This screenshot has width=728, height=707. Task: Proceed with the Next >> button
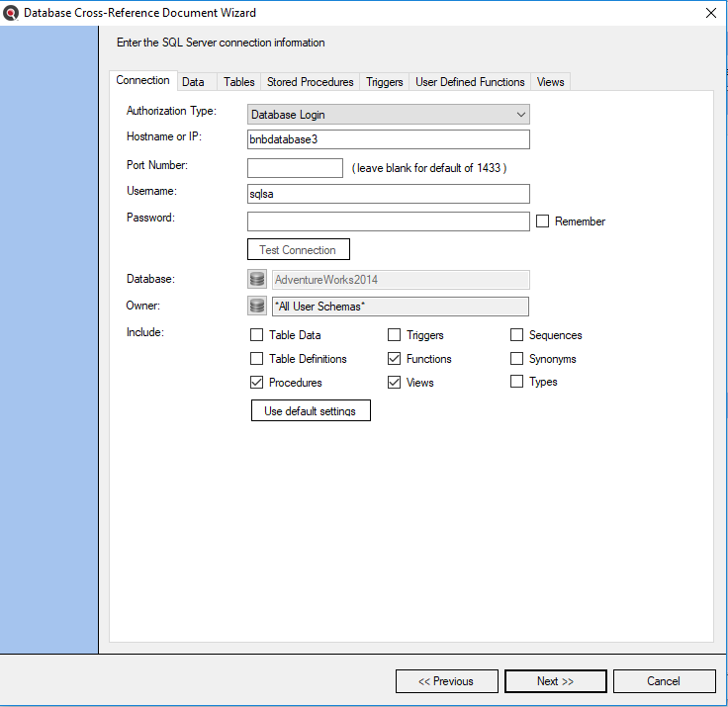[555, 681]
